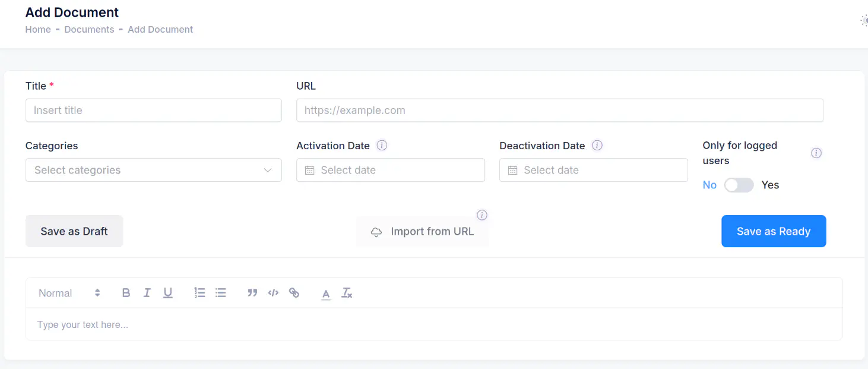868x369 pixels.
Task: Enable underline text formatting
Action: coord(168,293)
